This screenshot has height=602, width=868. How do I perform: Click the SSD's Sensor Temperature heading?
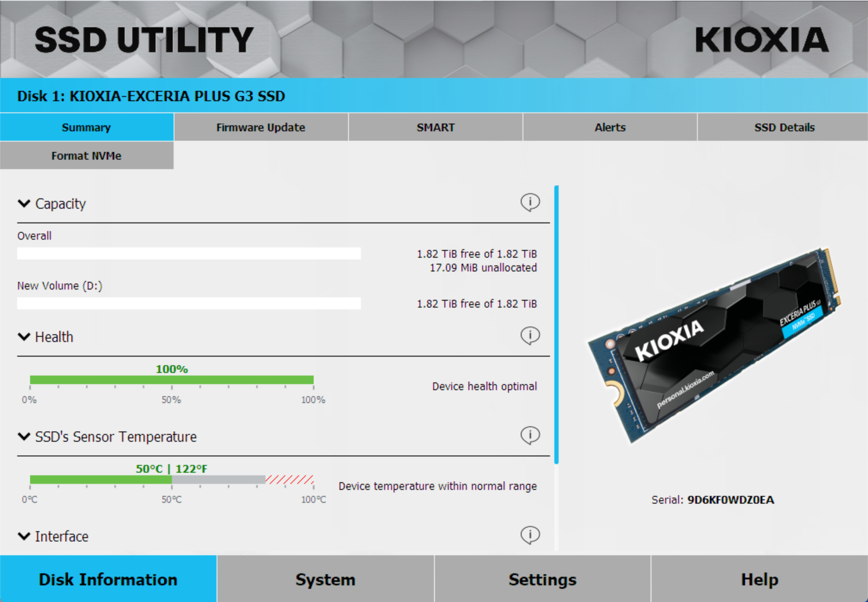pyautogui.click(x=116, y=437)
